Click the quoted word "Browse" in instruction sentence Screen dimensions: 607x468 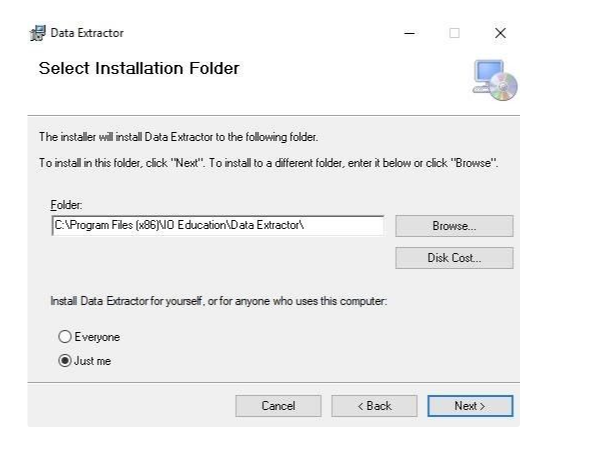tap(474, 163)
